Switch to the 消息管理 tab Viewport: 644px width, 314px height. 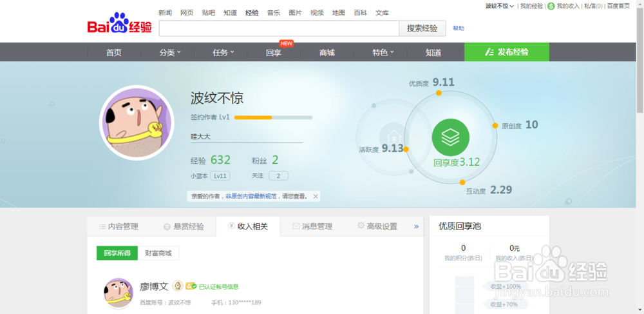click(312, 226)
